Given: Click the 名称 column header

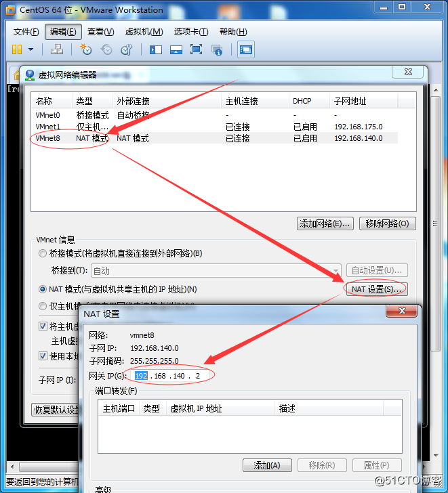Looking at the screenshot, I should 52,101.
